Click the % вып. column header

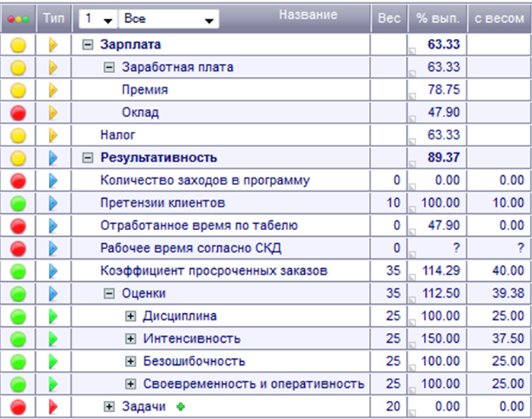tap(437, 18)
